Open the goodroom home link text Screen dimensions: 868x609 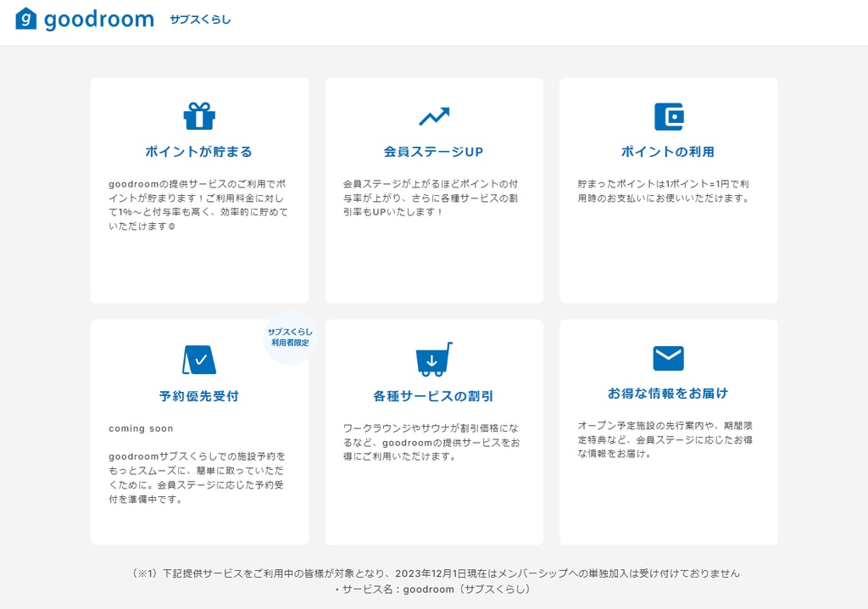click(99, 20)
